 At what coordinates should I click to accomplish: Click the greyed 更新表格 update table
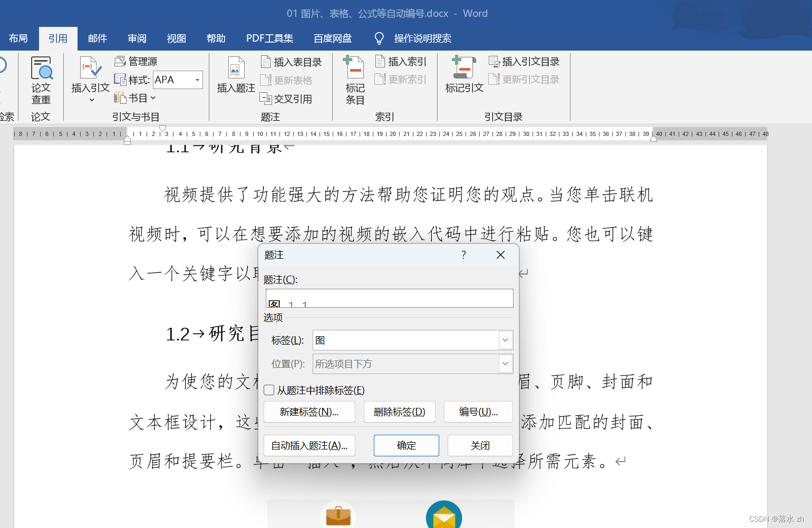[287, 80]
